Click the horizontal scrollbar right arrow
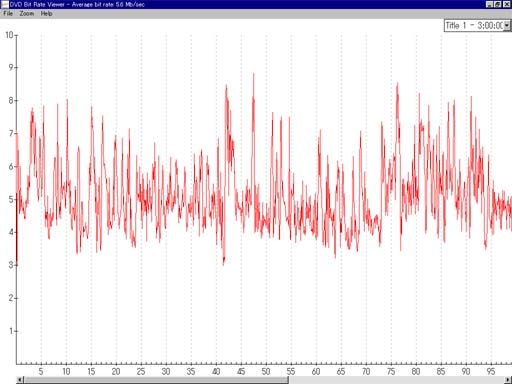The image size is (512, 384). coord(508,380)
